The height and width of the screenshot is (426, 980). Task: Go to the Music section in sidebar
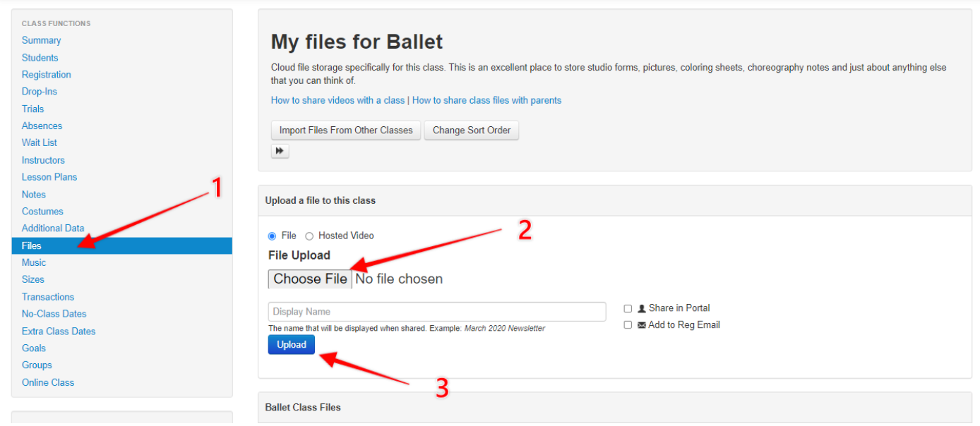[34, 262]
